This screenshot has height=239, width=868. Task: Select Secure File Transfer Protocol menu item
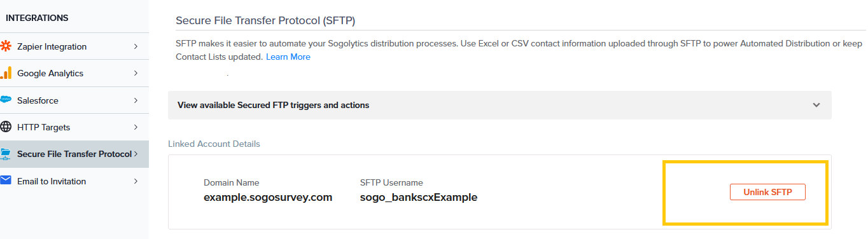(x=74, y=154)
